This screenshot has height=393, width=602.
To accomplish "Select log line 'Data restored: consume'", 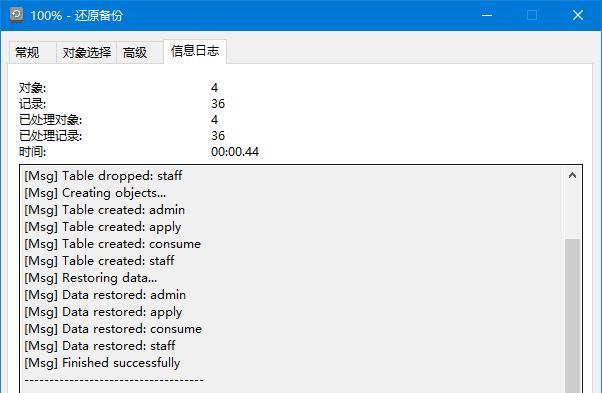I will click(113, 329).
